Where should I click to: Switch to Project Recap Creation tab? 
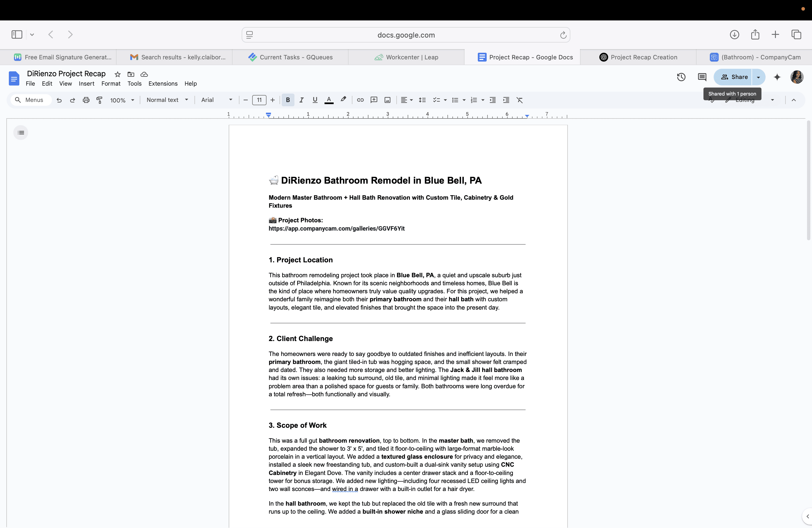(638, 57)
